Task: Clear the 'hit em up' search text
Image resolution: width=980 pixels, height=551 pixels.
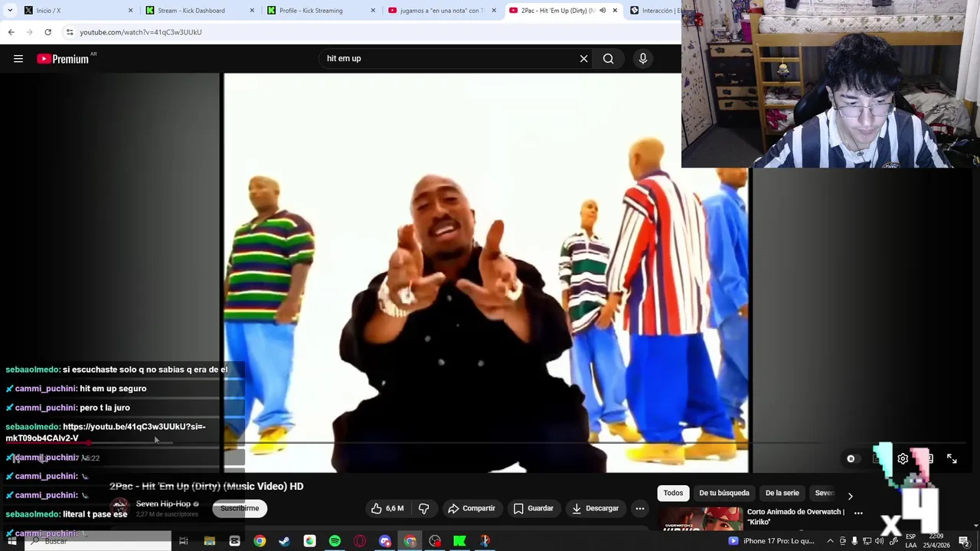Action: [x=583, y=59]
